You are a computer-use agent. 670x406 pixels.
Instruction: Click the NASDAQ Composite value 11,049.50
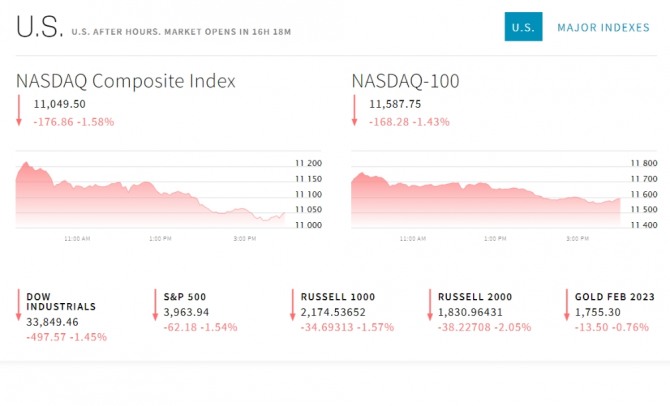[60, 103]
